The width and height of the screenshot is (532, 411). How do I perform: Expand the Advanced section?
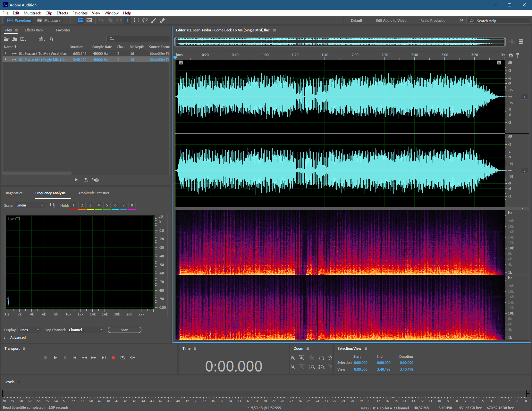coord(5,338)
